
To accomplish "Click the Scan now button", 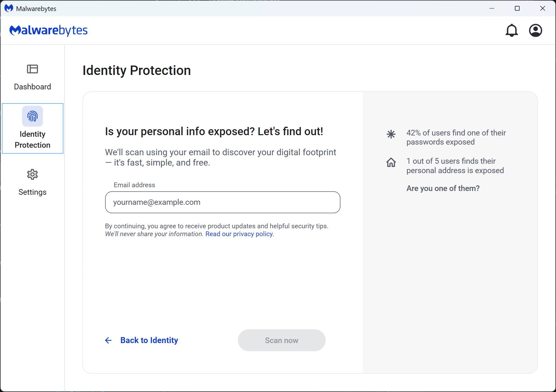I will 281,340.
